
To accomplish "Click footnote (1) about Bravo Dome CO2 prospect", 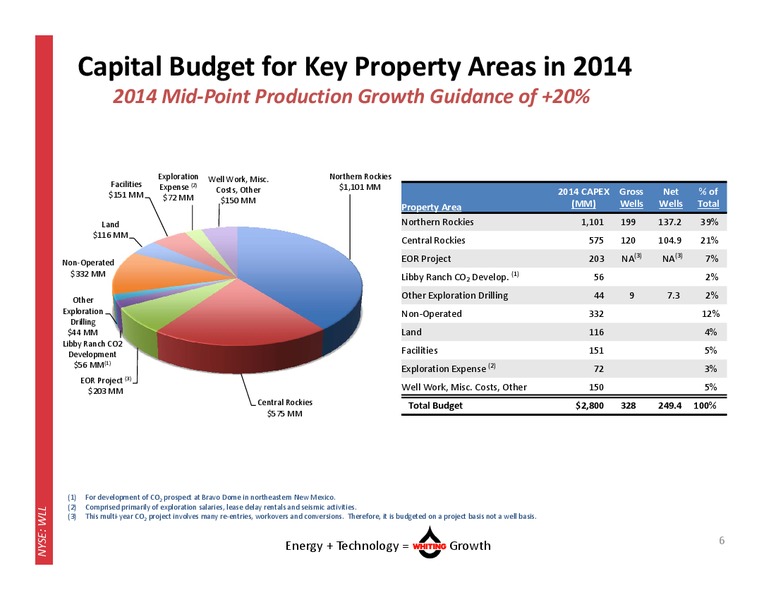I will (x=201, y=497).
